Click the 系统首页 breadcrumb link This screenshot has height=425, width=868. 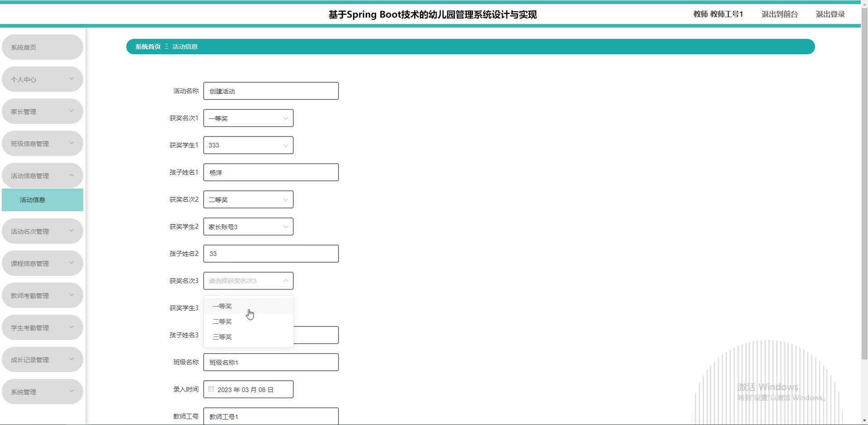click(148, 47)
